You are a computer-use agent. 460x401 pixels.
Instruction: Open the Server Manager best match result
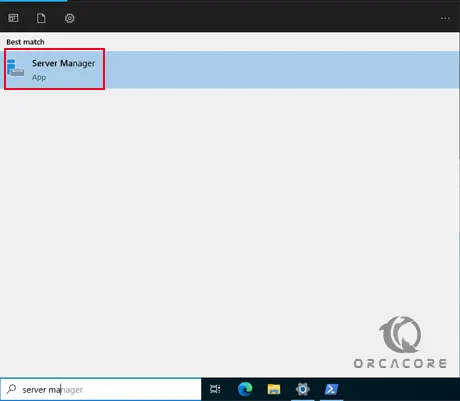click(230, 69)
